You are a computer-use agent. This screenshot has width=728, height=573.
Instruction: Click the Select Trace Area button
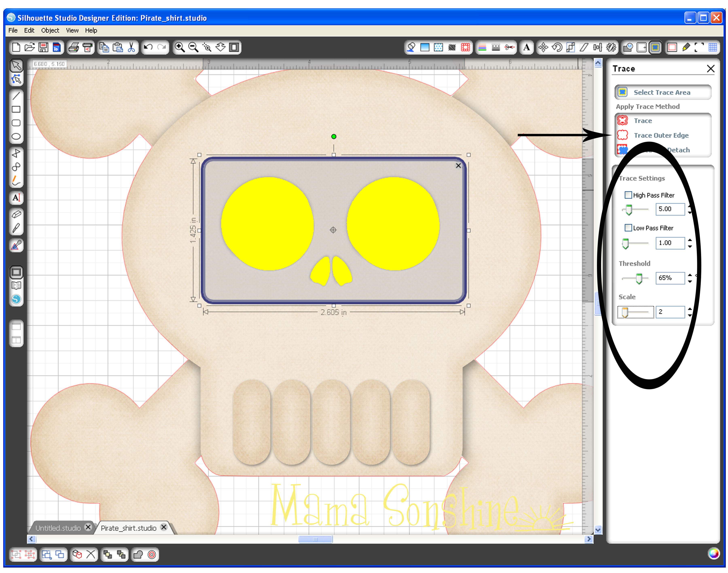pos(662,92)
